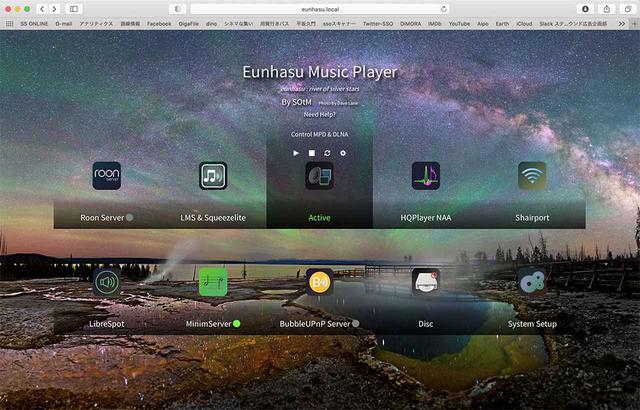
Task: Open the green MinimServer icon
Action: [213, 282]
